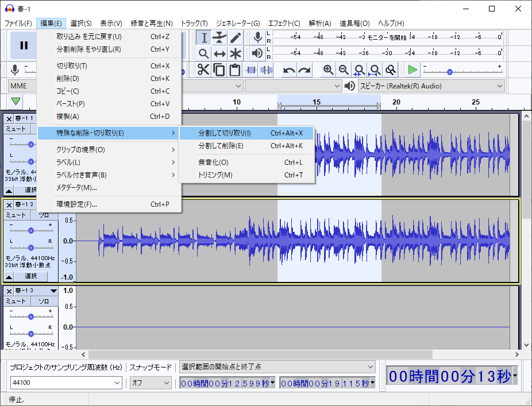Select the Selection tool in the toolbar
Viewport: 532px width, 406px height.
(x=204, y=37)
